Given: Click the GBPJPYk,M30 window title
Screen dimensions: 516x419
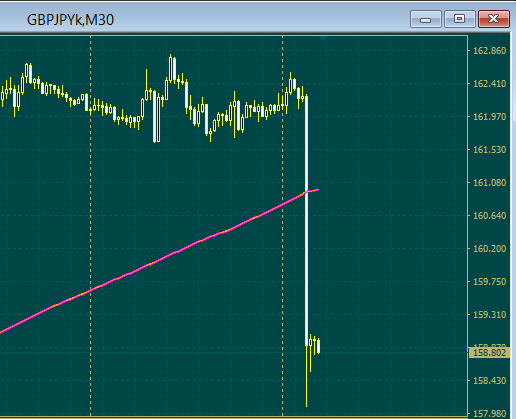Looking at the screenshot, I should point(70,20).
